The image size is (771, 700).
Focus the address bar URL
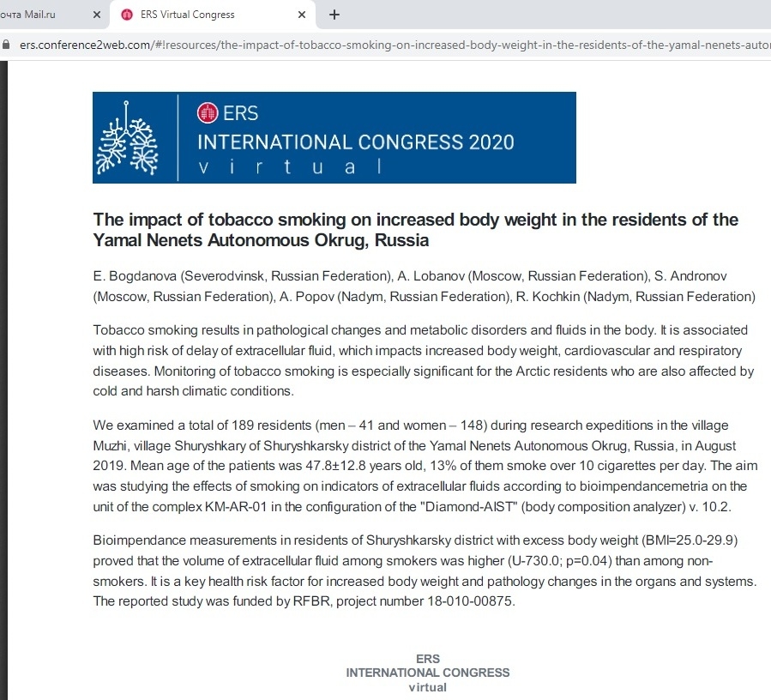pos(395,45)
